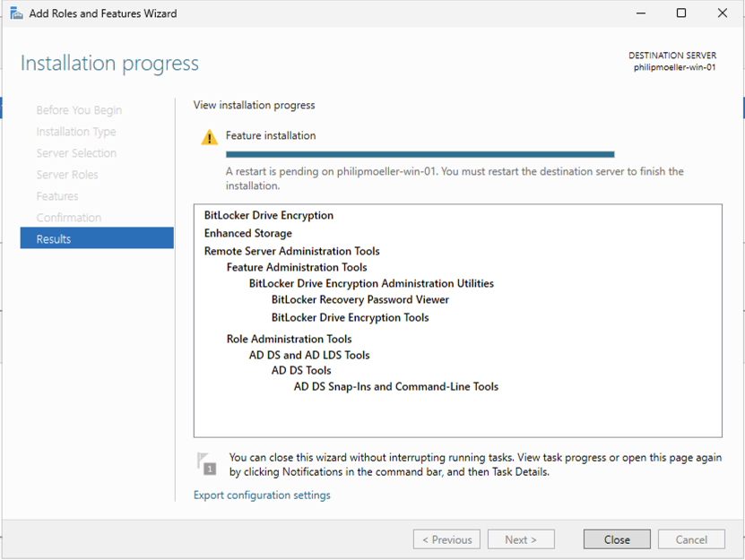Open Export configuration settings link
The height and width of the screenshot is (560, 745).
pos(262,495)
